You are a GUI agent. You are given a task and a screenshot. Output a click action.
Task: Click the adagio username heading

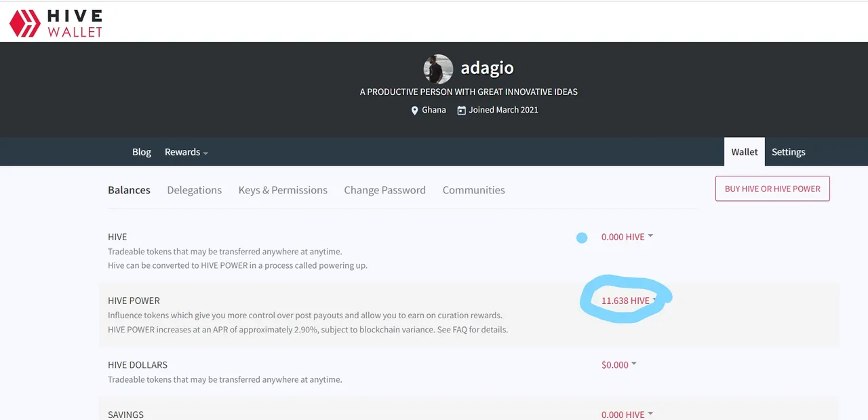(487, 69)
